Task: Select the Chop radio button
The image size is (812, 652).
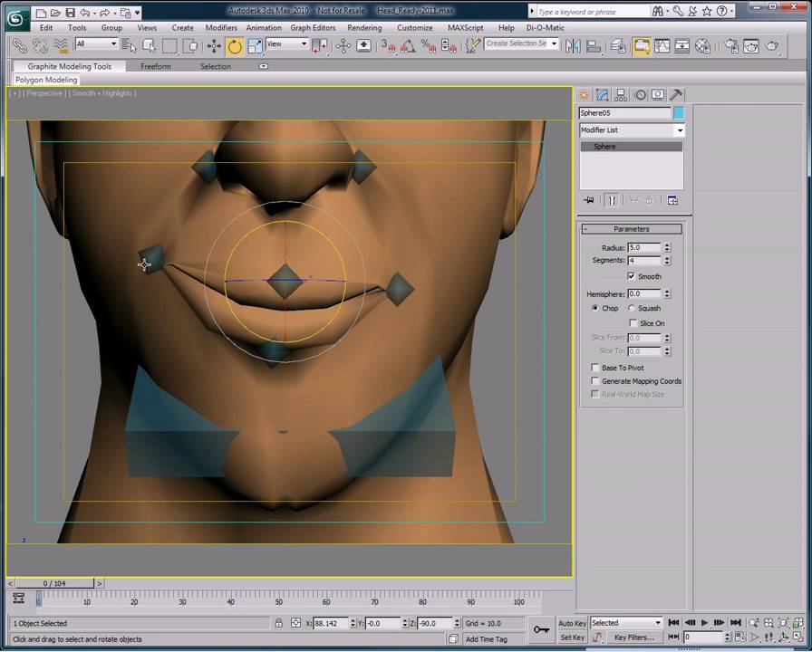Action: [595, 308]
